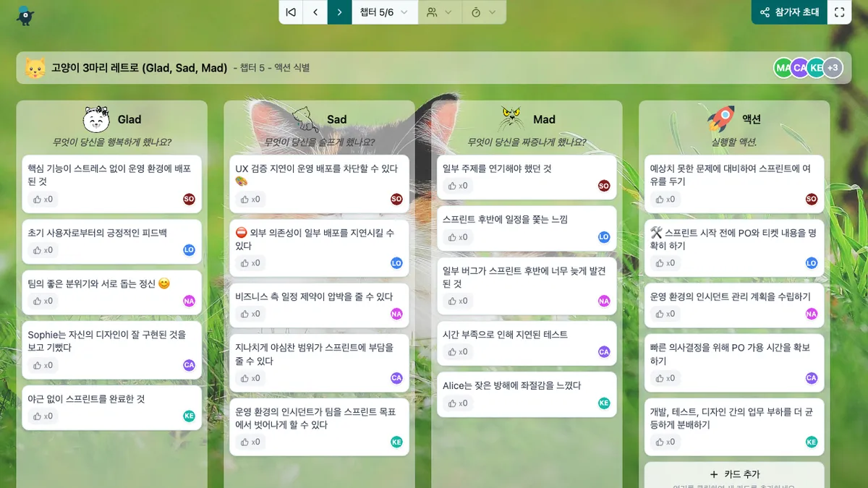868x488 pixels.
Task: Click the 참가자 초대 button
Action: coord(789,12)
